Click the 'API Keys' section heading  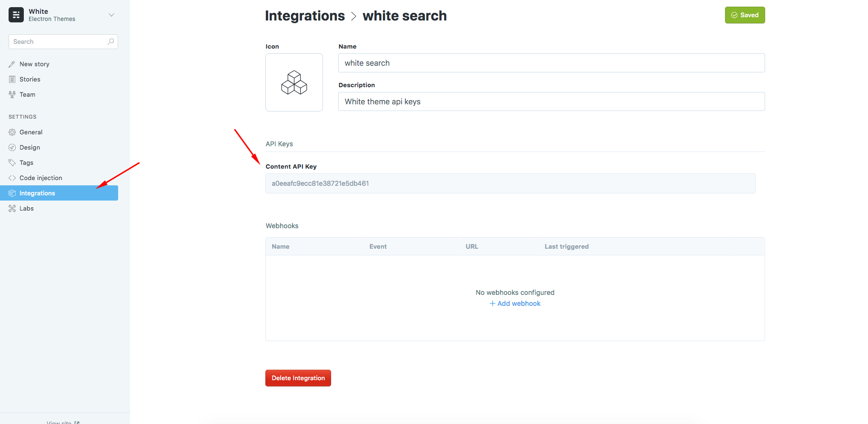[x=279, y=144]
